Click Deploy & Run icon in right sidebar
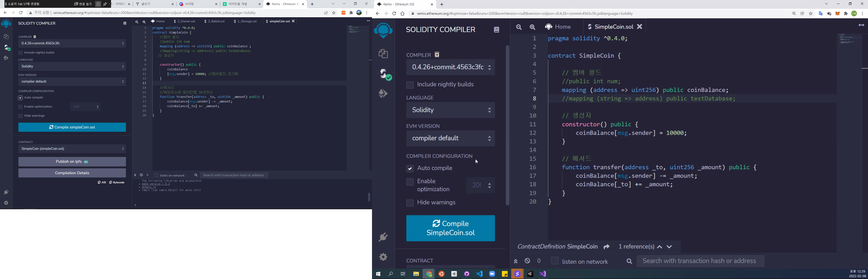The image size is (868, 279). tap(383, 94)
